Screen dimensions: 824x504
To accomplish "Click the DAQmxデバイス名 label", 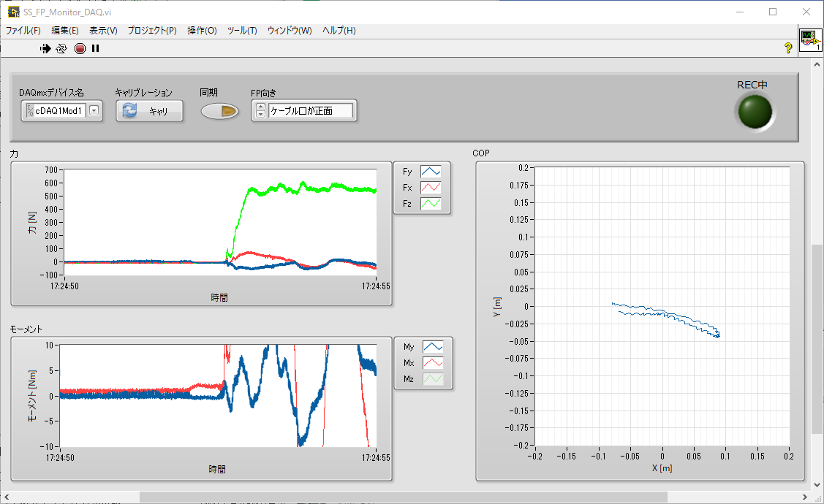I will tap(51, 92).
